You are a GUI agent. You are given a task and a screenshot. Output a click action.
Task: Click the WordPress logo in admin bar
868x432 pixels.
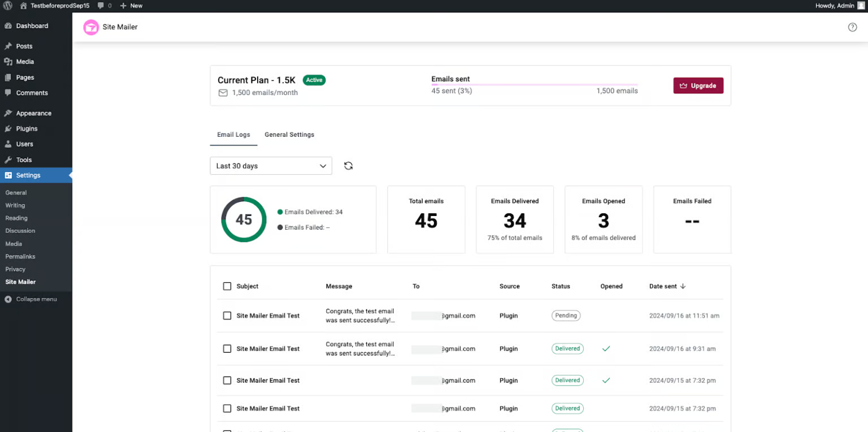click(x=8, y=6)
